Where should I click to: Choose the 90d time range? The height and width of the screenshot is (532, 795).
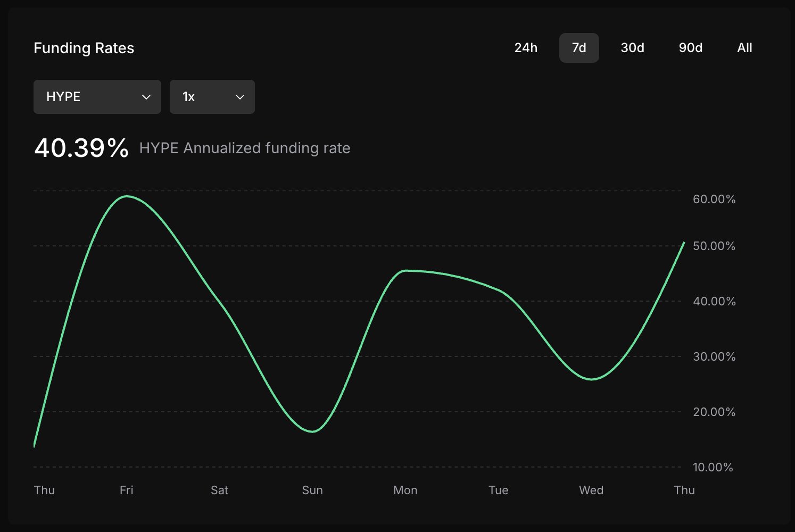pyautogui.click(x=690, y=48)
